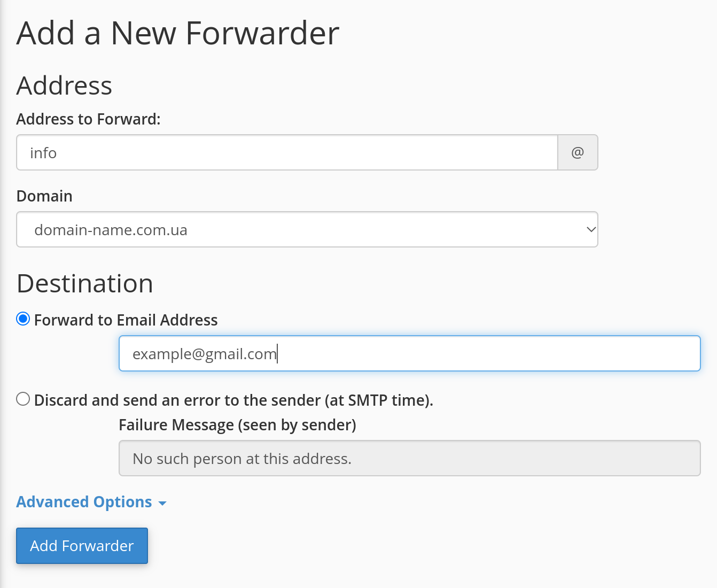Click the 'Destination' section heading
The width and height of the screenshot is (717, 588).
tap(85, 283)
